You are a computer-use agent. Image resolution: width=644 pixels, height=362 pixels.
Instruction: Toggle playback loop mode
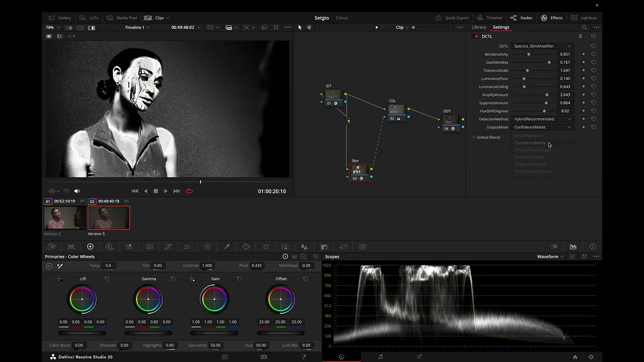189,191
